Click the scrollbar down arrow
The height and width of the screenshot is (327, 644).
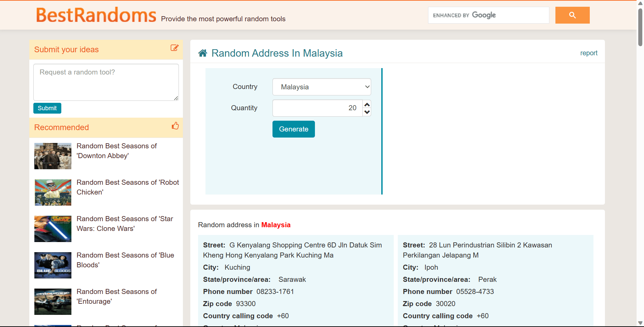coord(640,323)
